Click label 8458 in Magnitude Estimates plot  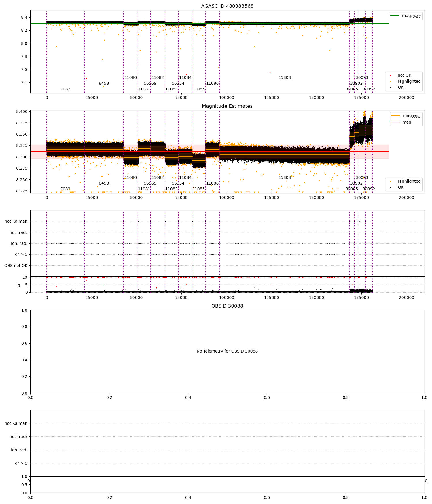coord(104,183)
